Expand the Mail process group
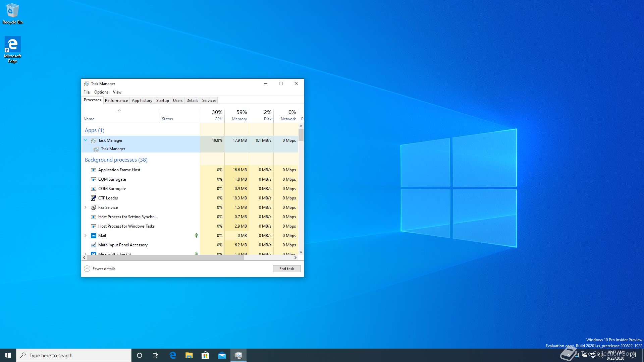 click(x=86, y=236)
